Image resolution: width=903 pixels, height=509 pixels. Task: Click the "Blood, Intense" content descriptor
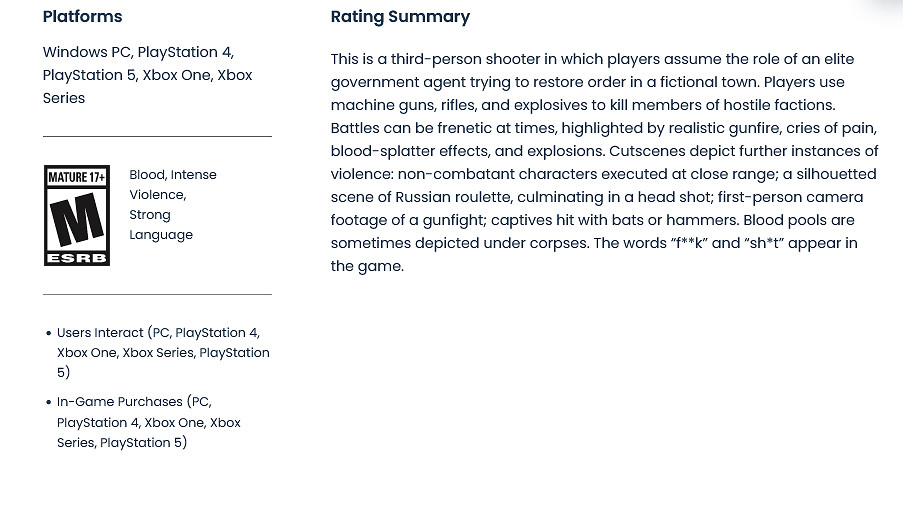(172, 174)
